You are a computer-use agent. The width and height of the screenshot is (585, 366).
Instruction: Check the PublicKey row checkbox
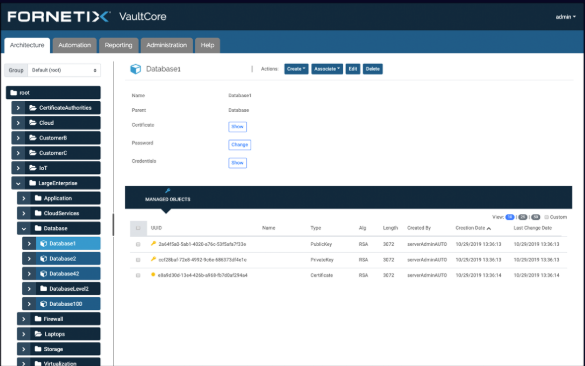(x=138, y=244)
